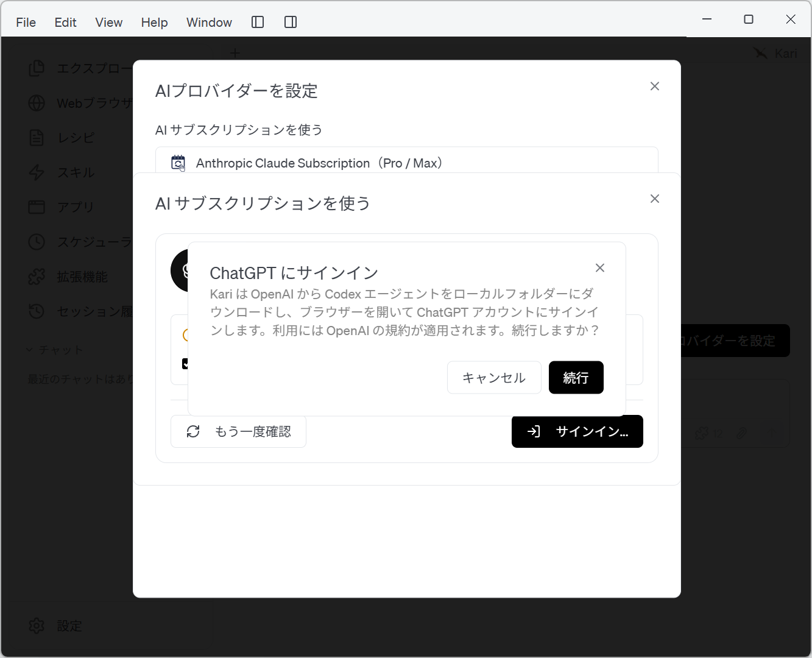Close the AI サブスクリプションを使う dialog
The height and width of the screenshot is (658, 812).
click(655, 199)
